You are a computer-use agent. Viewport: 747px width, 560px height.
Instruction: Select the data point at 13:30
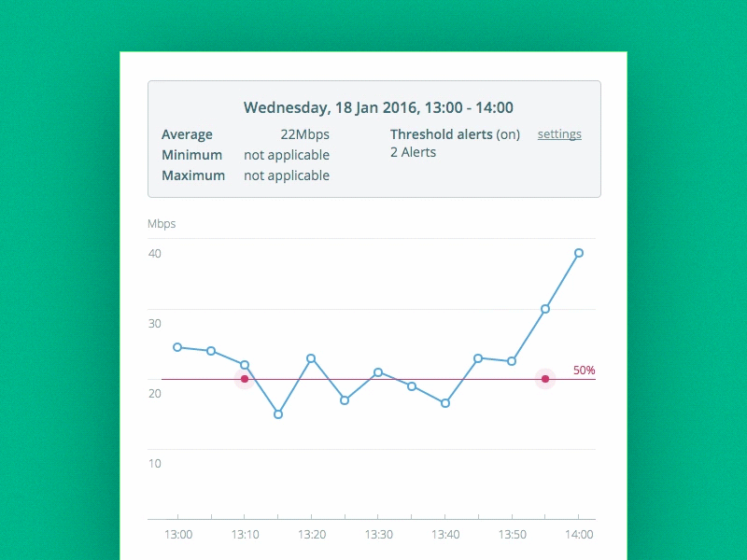click(378, 371)
